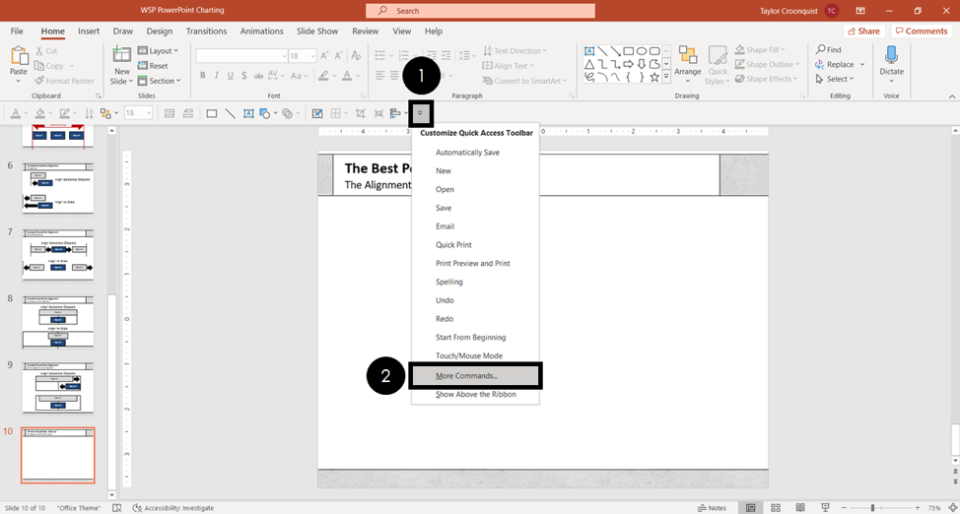
Task: Switch to the Insert tab
Action: click(x=88, y=31)
